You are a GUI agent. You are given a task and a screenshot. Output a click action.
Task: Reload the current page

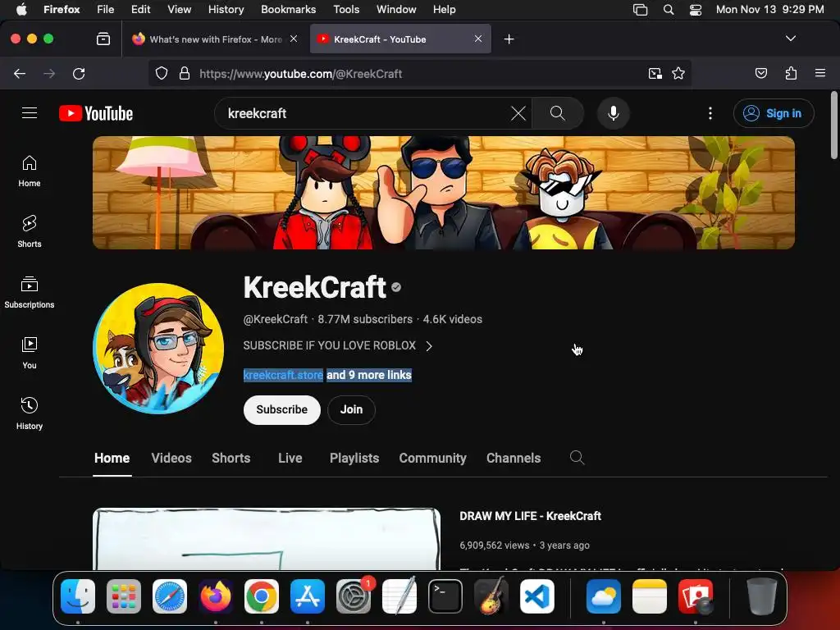(x=79, y=73)
